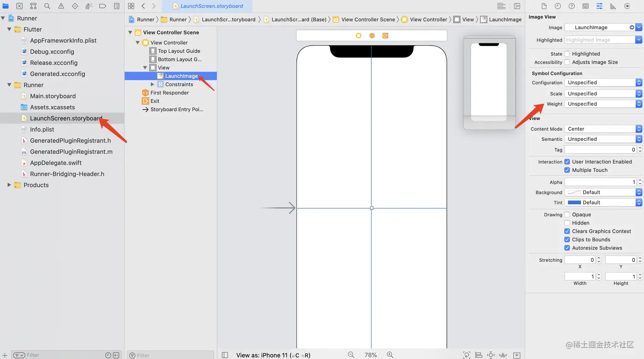This screenshot has width=644, height=359.
Task: Click the canvas minimap thumbnail
Action: click(x=489, y=83)
